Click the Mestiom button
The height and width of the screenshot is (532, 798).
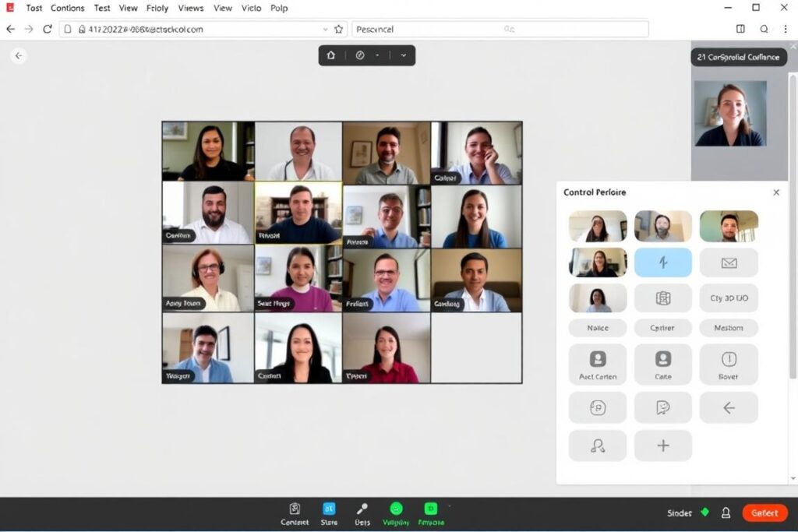[x=729, y=328]
